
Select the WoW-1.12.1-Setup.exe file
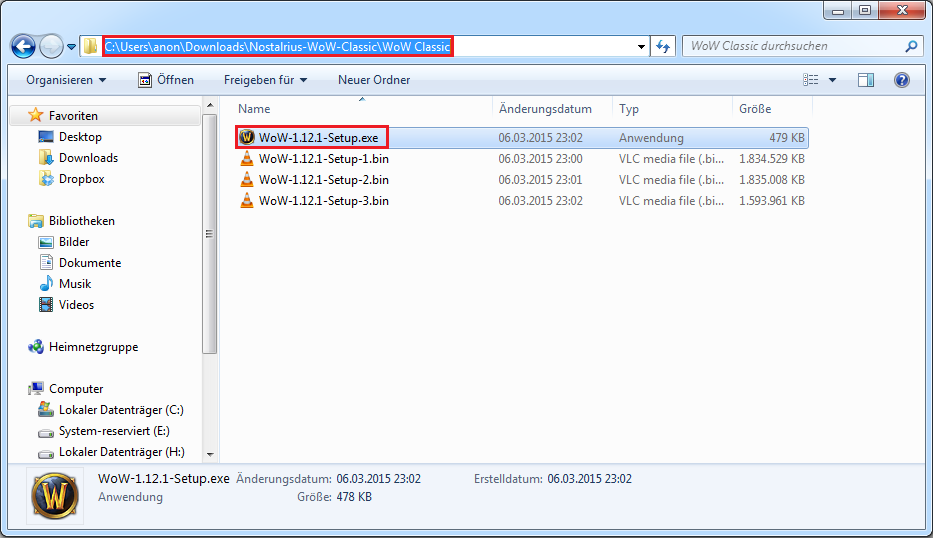[x=318, y=137]
